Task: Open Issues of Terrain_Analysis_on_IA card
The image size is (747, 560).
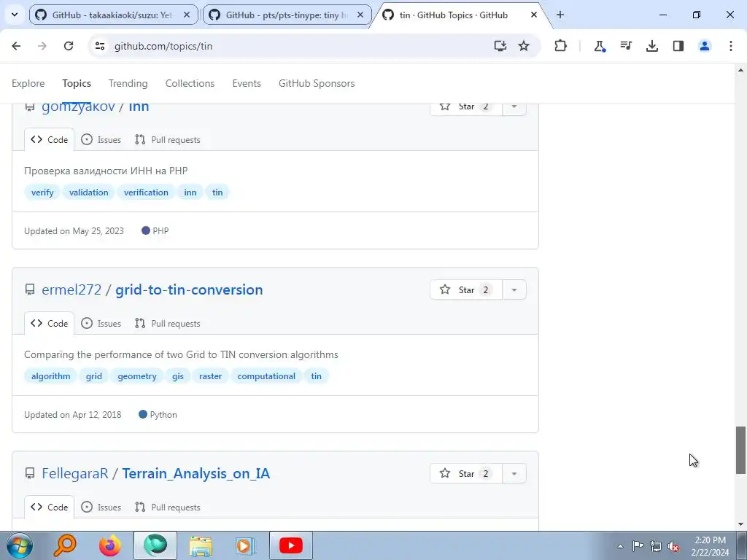Action: 101,507
